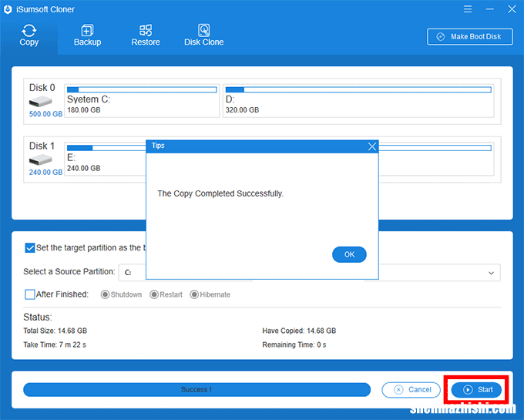Open the hamburger menu in title bar
Screen dimensions: 524x420
pos(468,9)
